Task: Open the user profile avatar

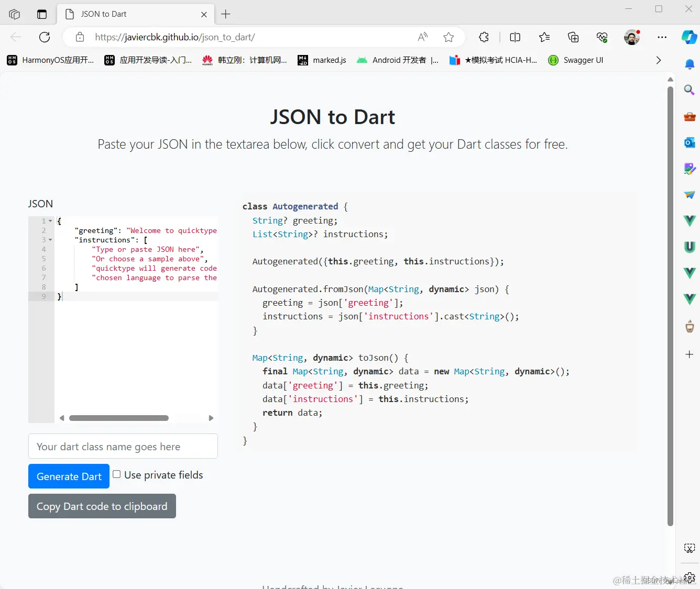Action: point(632,37)
